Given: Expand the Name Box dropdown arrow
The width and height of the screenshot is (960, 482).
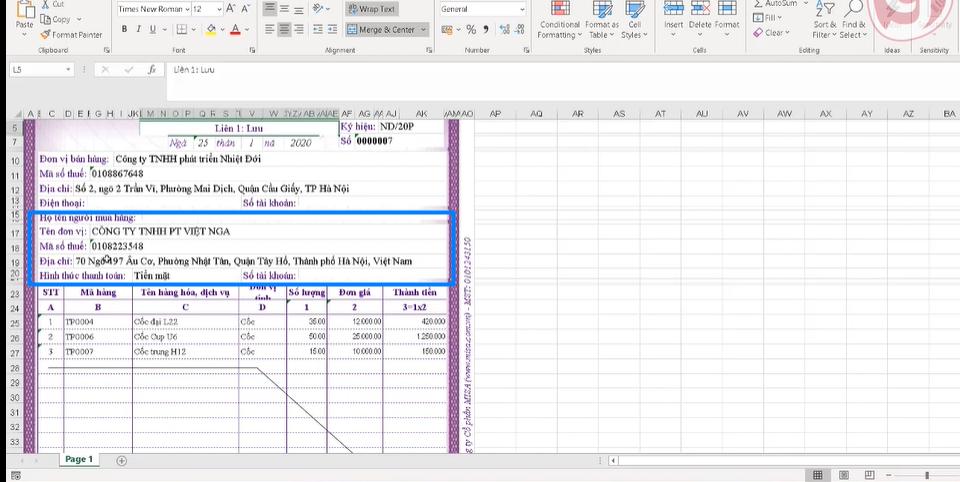Looking at the screenshot, I should 69,70.
